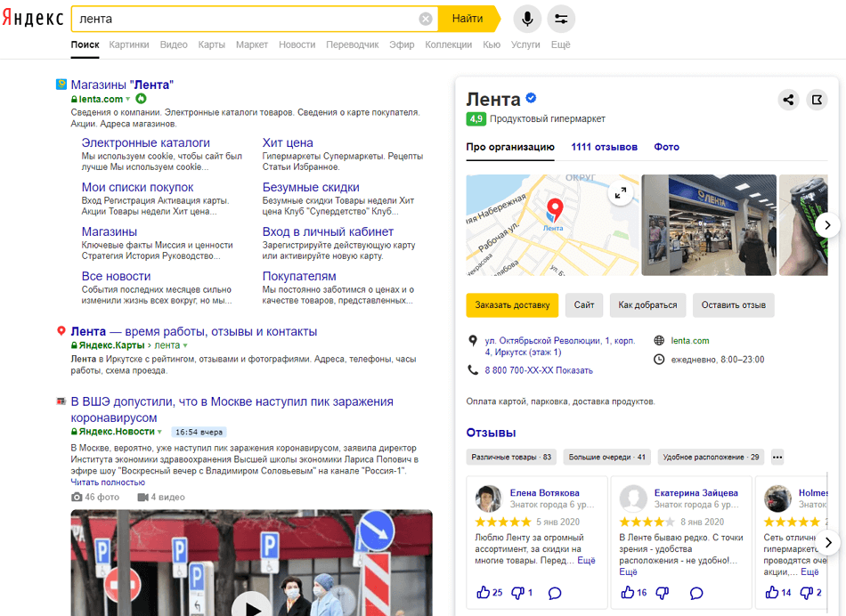Like Elena Votyakova's review
This screenshot has width=846, height=616.
point(484,593)
